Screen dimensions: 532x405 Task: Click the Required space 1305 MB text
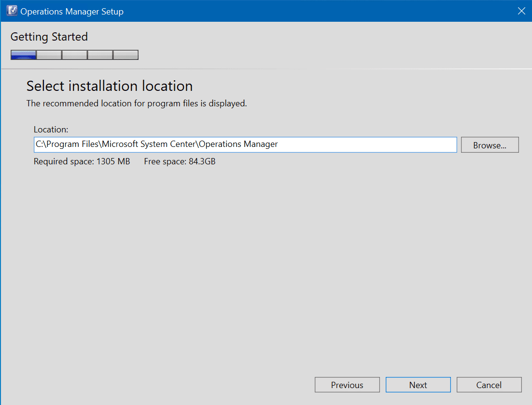(x=81, y=161)
